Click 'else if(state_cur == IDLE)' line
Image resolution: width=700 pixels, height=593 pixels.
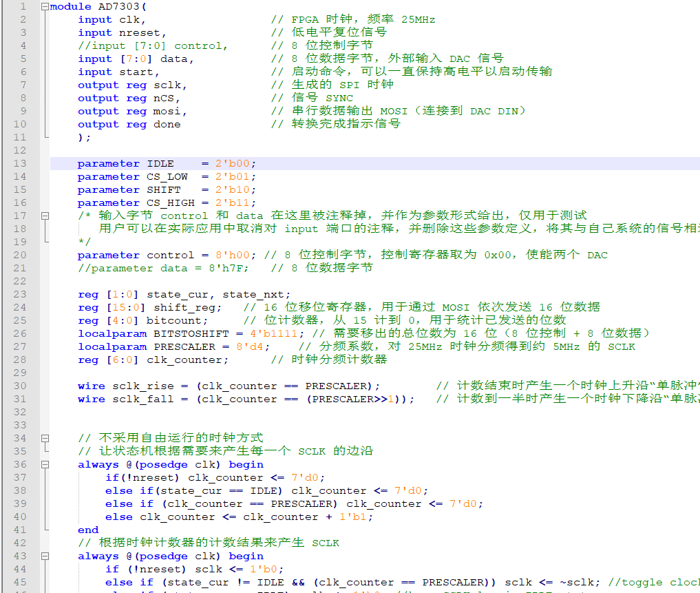point(266,490)
